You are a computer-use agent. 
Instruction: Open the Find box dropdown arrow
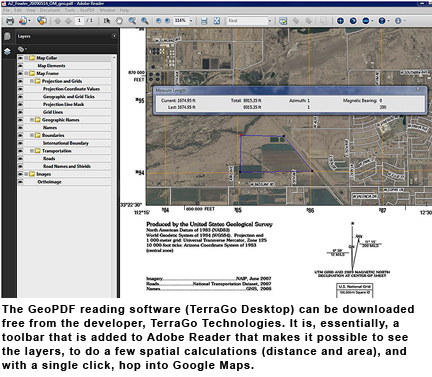click(x=270, y=21)
